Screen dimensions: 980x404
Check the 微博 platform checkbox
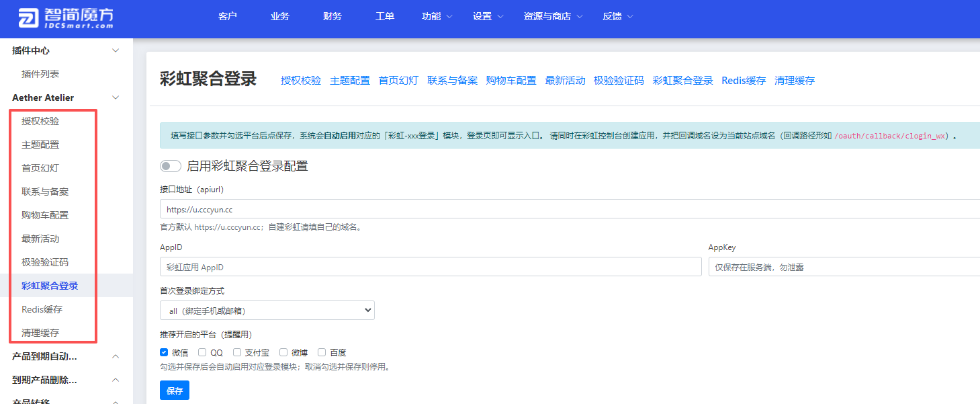tap(283, 352)
